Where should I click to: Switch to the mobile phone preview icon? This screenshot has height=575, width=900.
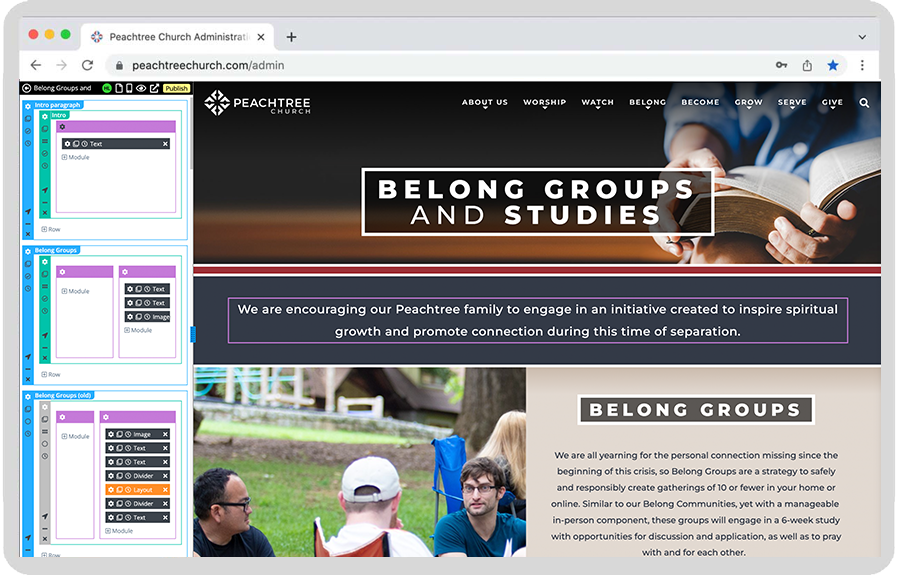point(129,88)
